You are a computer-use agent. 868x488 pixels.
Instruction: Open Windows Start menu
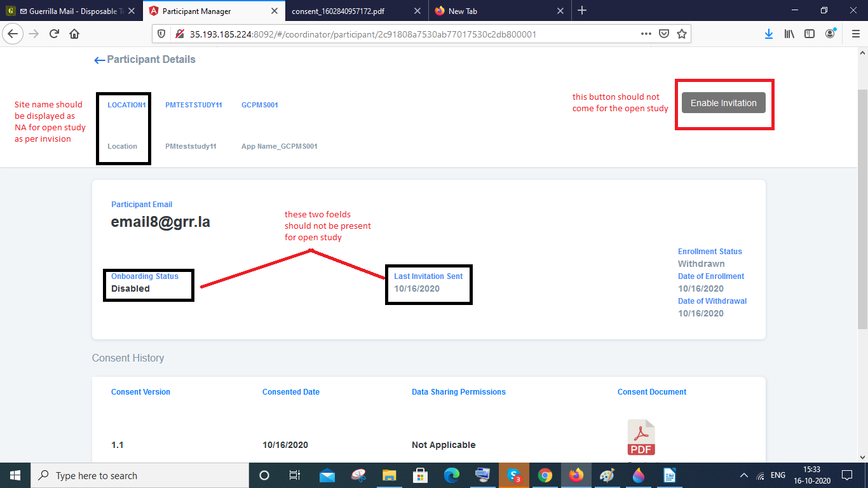(x=15, y=475)
